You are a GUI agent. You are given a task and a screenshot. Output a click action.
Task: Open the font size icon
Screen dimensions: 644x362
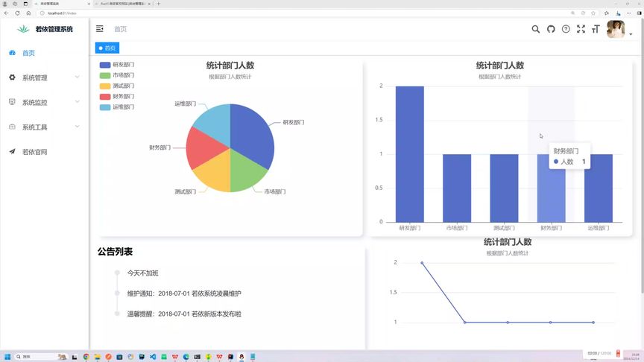click(x=596, y=29)
